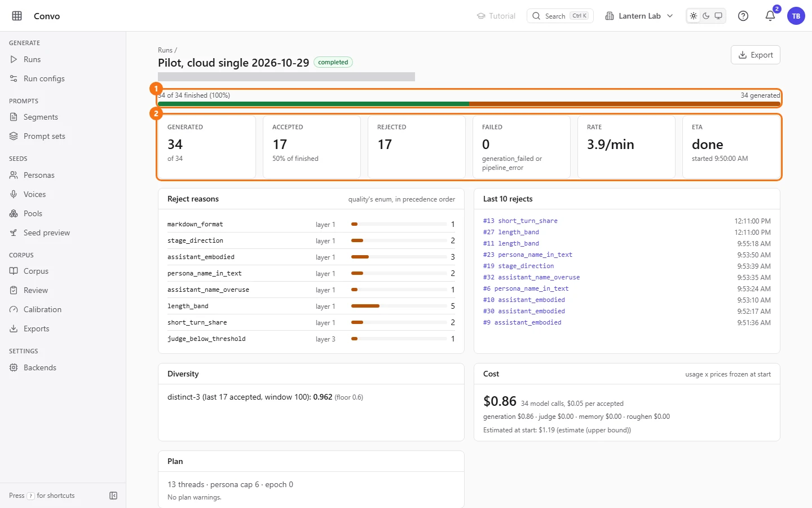Open reject #23 persona_name_in_text

pos(528,255)
